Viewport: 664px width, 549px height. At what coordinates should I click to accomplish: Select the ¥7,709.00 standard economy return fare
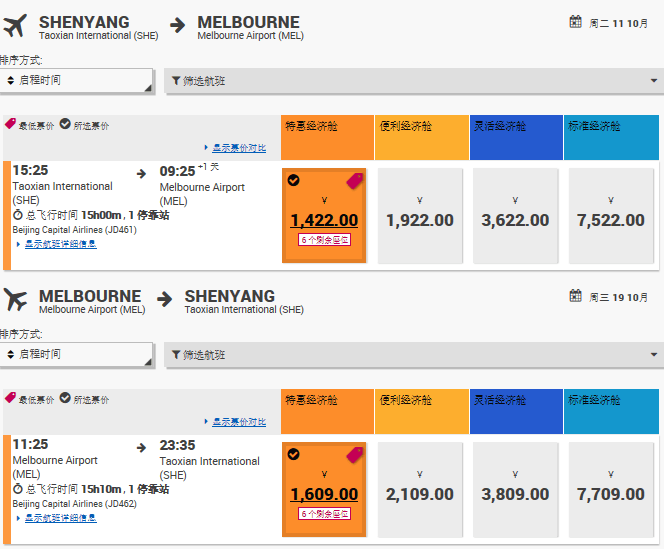point(611,490)
